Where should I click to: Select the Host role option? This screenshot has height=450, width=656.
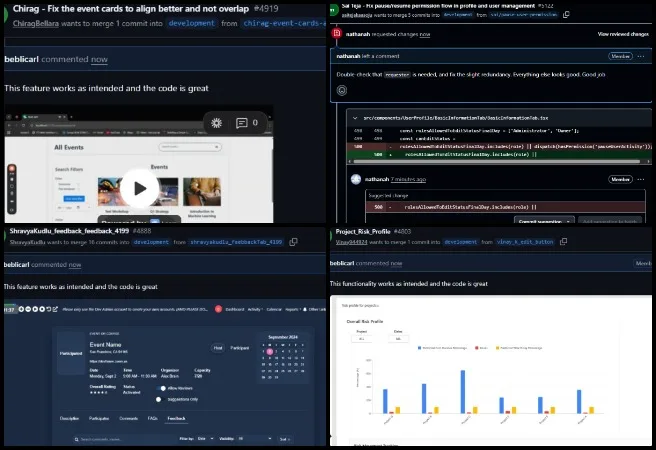coord(218,348)
